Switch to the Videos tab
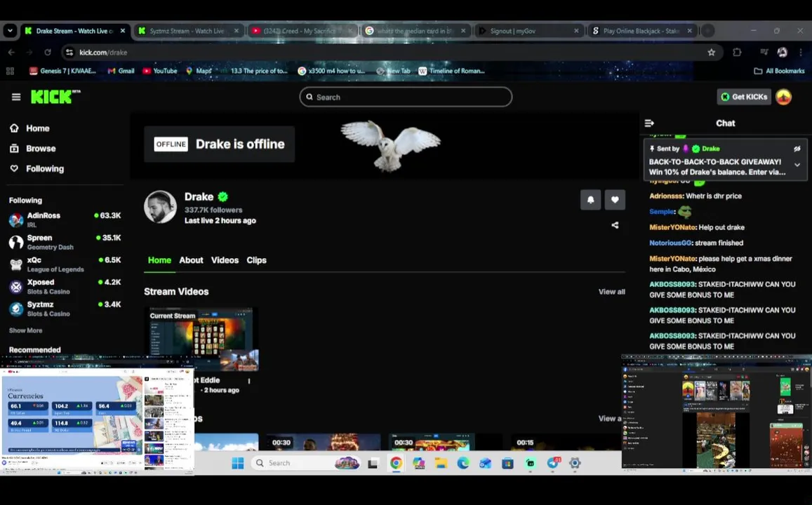Image resolution: width=812 pixels, height=505 pixels. click(225, 260)
